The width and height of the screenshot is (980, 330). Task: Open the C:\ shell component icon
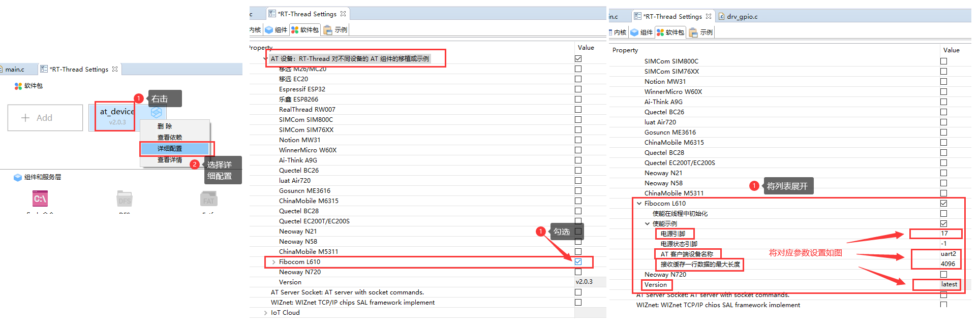[x=40, y=199]
